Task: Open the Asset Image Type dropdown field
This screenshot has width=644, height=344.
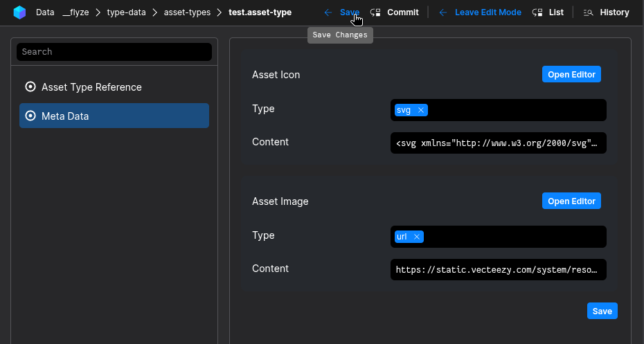Action: (x=516, y=237)
